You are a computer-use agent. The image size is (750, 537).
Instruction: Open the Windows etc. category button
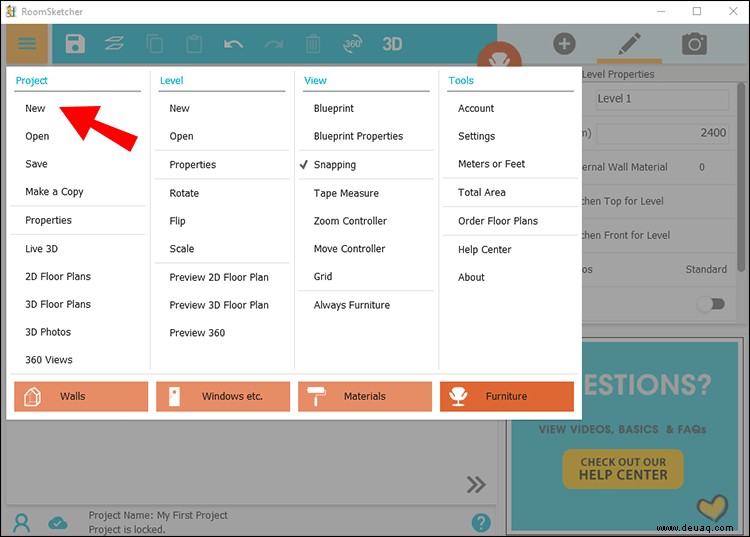(223, 396)
